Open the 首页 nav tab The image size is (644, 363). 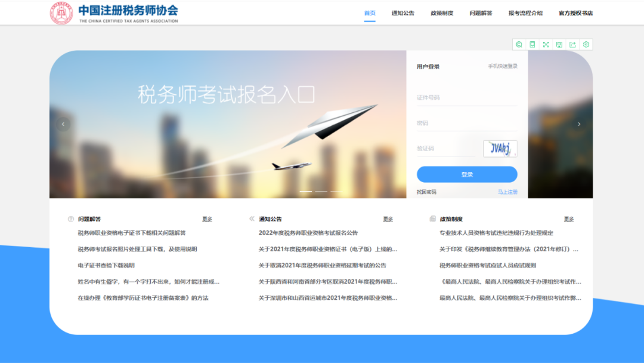coord(370,13)
